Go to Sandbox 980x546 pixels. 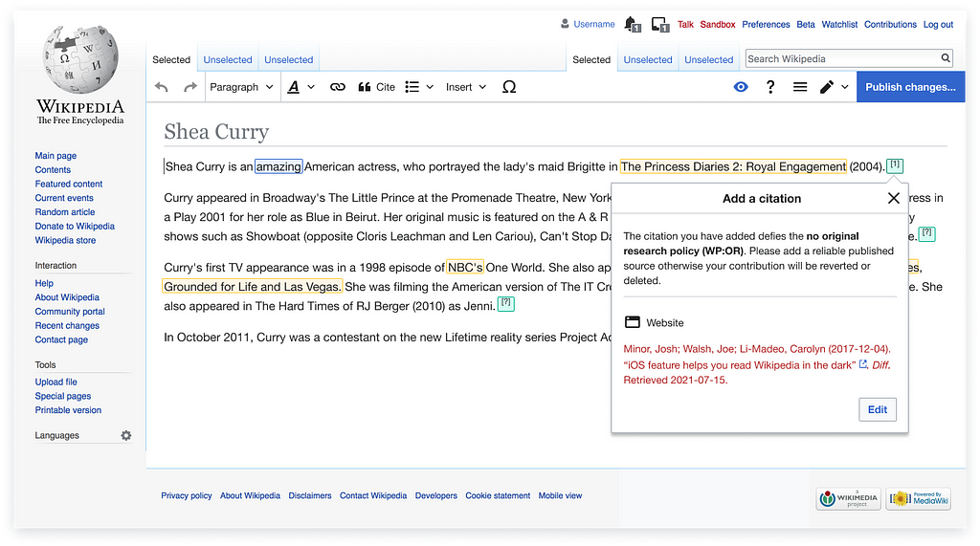click(718, 24)
